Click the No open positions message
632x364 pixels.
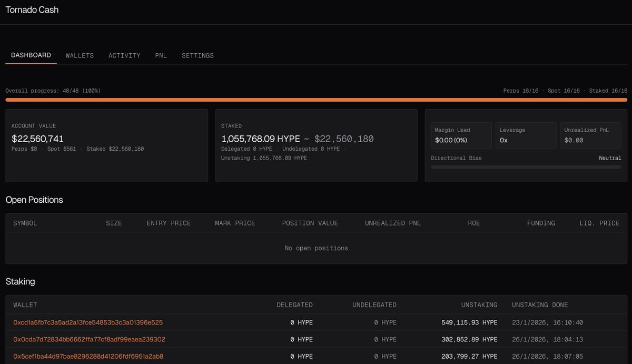[x=316, y=248]
